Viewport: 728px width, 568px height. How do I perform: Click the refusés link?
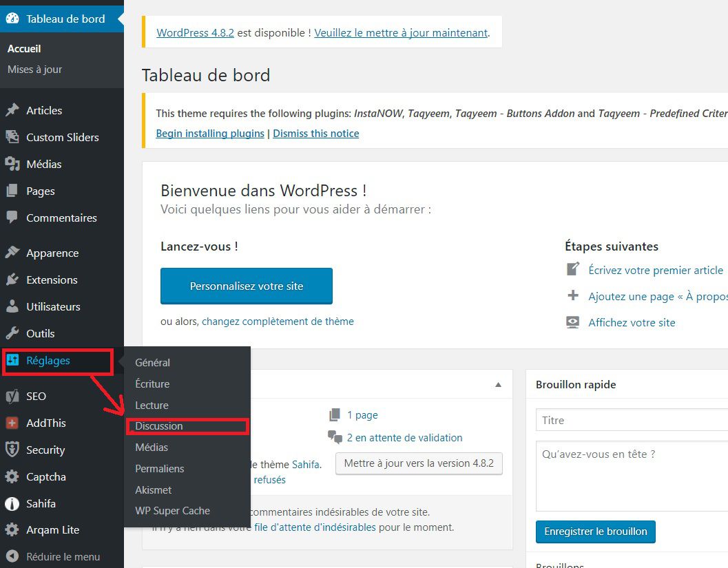270,480
